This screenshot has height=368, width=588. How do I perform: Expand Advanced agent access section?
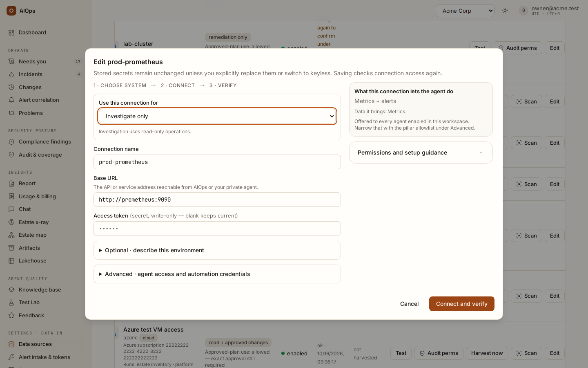pyautogui.click(x=217, y=274)
